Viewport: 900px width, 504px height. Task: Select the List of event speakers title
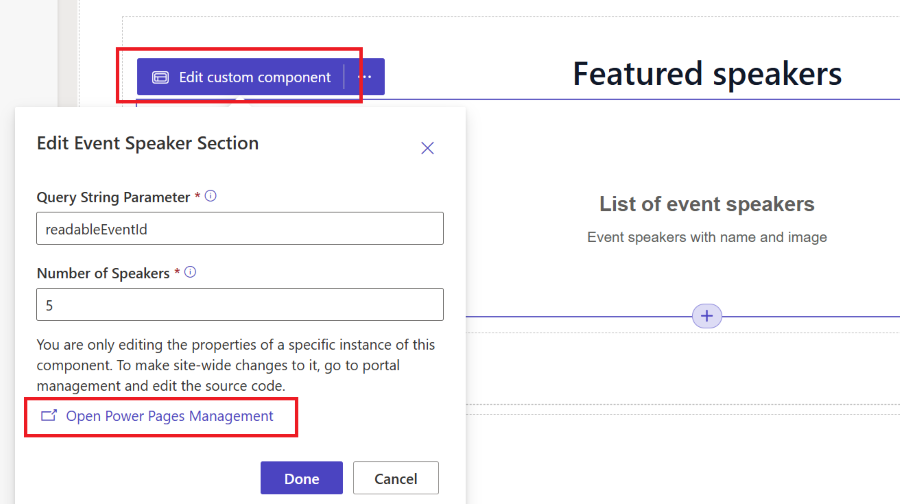[707, 204]
